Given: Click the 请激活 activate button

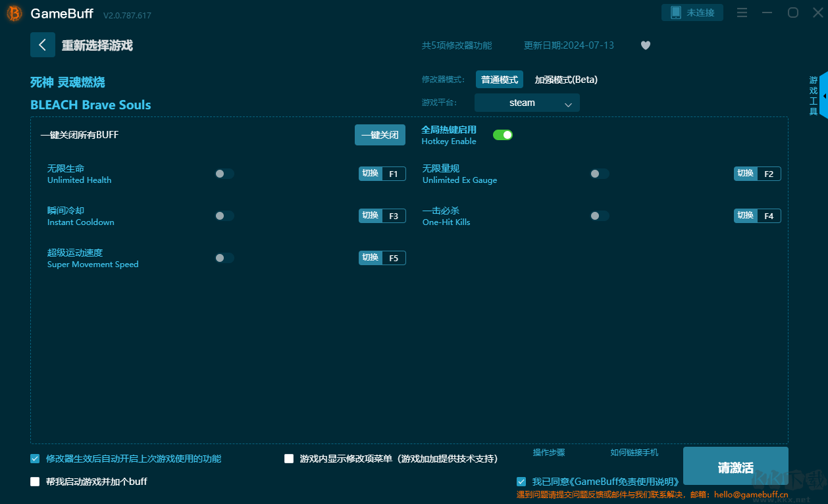Looking at the screenshot, I should point(735,466).
